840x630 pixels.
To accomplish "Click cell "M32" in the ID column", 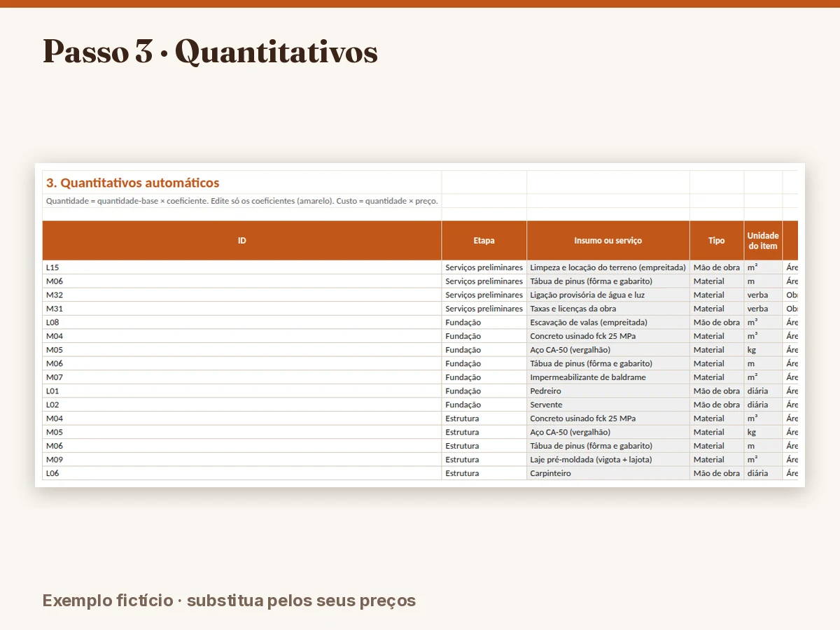I will (x=242, y=295).
